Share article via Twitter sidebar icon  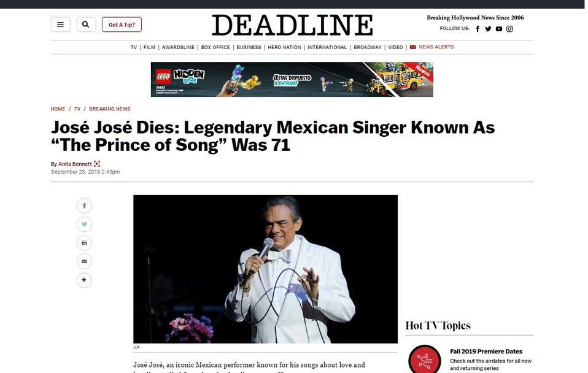point(84,224)
